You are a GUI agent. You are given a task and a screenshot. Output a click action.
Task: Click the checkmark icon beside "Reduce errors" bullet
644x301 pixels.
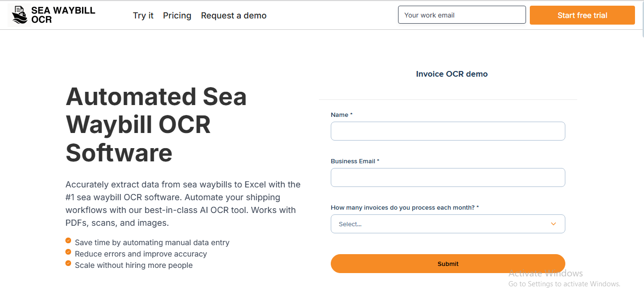click(68, 252)
